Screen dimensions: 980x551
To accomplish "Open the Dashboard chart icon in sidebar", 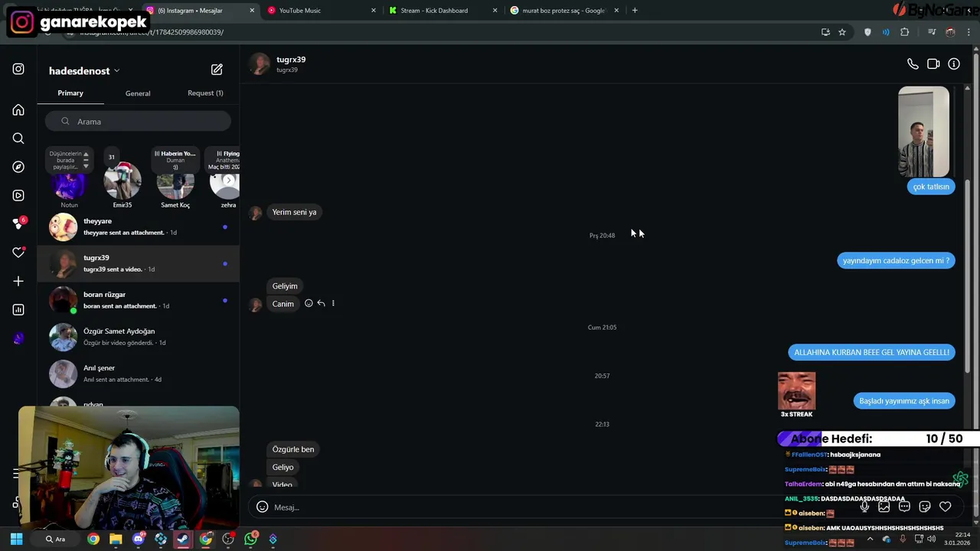I will pyautogui.click(x=18, y=310).
